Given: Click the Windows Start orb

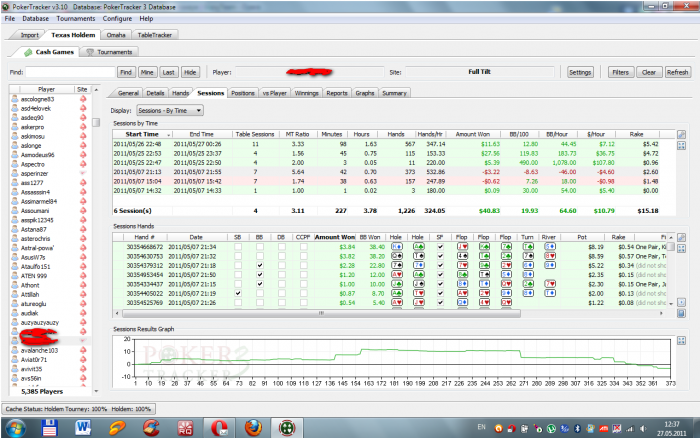Looking at the screenshot, I should 14,426.
